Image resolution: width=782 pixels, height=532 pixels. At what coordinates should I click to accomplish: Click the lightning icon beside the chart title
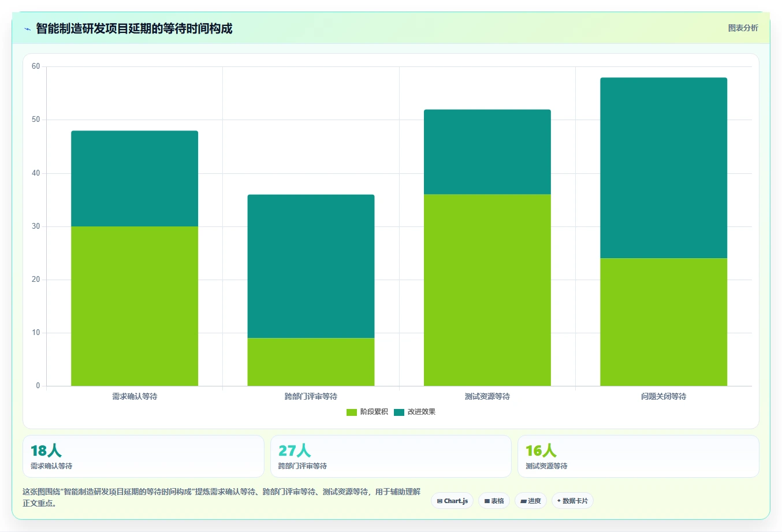tap(27, 29)
